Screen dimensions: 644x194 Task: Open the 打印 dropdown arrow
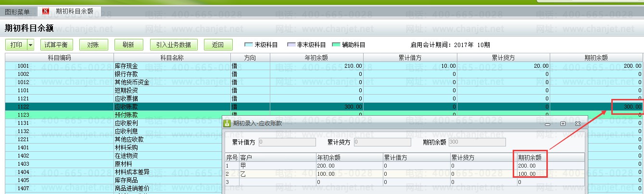[x=31, y=45]
